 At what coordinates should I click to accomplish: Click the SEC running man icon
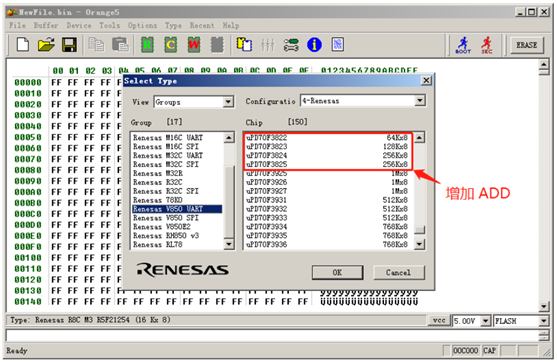click(487, 45)
